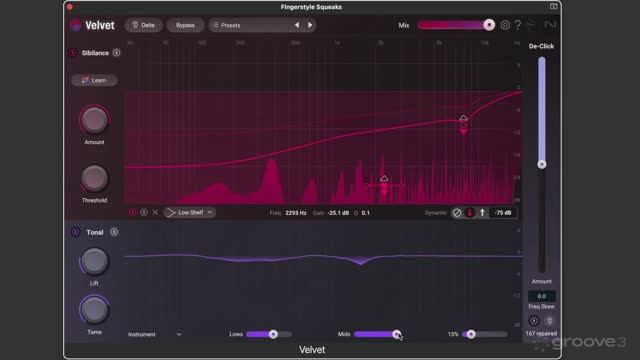Screen dimensions: 640x360
Task: Click the Freq Skew value 0.0
Action: [542, 296]
